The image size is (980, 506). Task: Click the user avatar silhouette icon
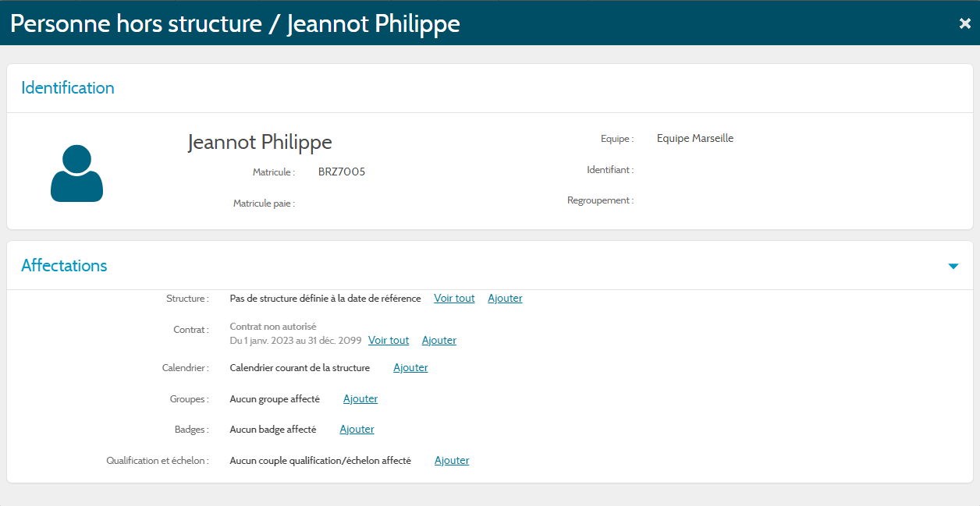(76, 173)
